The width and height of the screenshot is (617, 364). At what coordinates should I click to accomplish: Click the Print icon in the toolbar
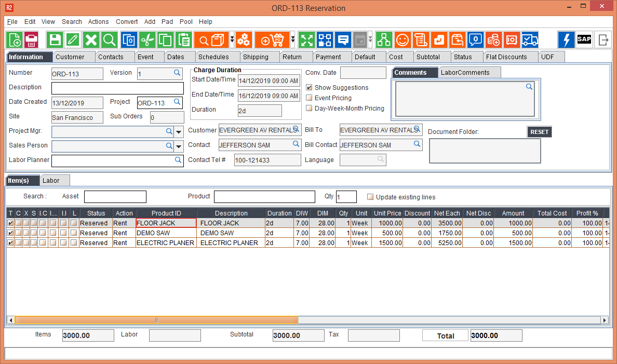(x=31, y=40)
